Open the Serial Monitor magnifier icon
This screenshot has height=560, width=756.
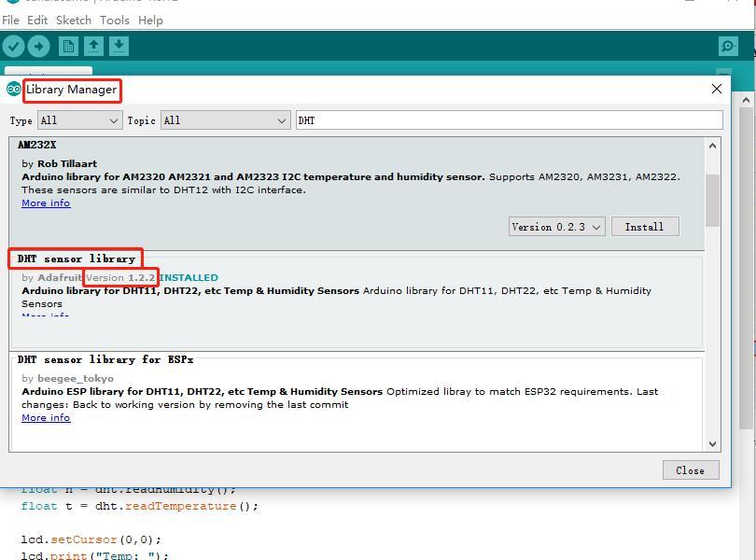pyautogui.click(x=728, y=47)
